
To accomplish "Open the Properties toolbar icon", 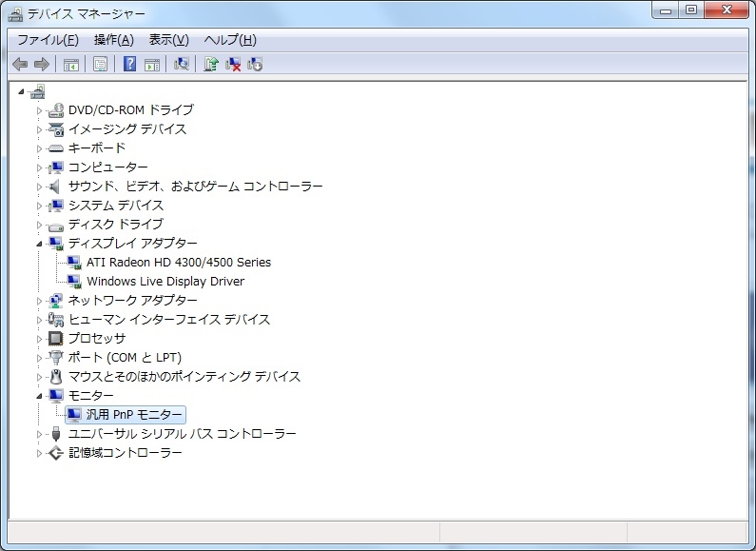I will [100, 64].
